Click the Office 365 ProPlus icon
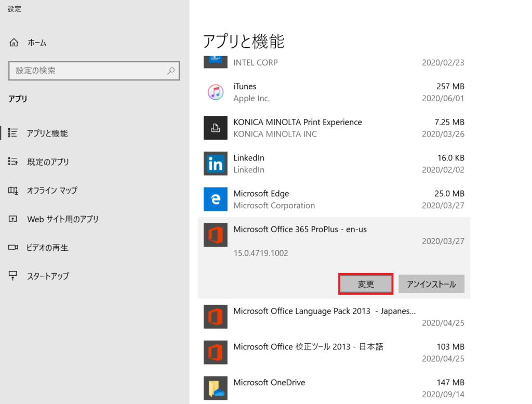 tap(216, 235)
